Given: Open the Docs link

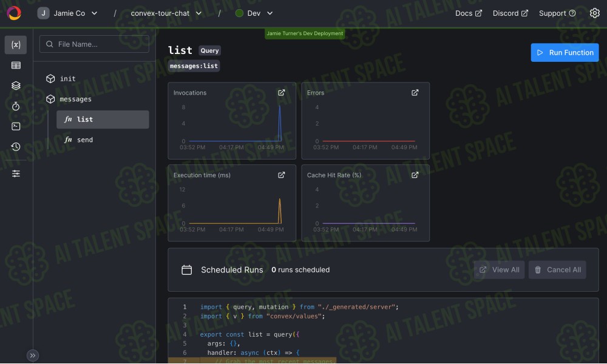Looking at the screenshot, I should click(469, 13).
